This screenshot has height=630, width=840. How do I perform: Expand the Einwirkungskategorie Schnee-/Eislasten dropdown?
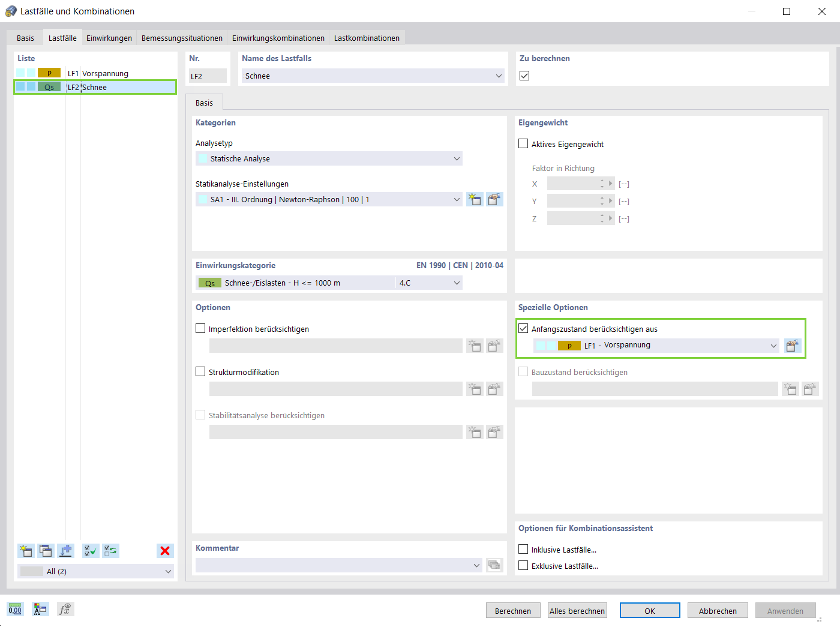click(x=457, y=283)
